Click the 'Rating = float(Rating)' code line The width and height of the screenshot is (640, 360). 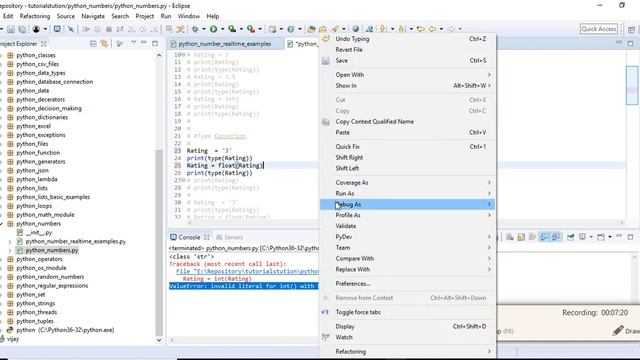(x=225, y=166)
